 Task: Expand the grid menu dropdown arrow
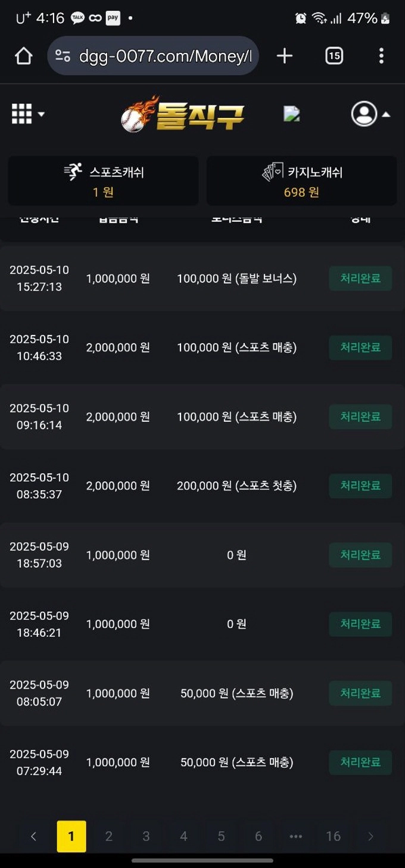point(41,114)
